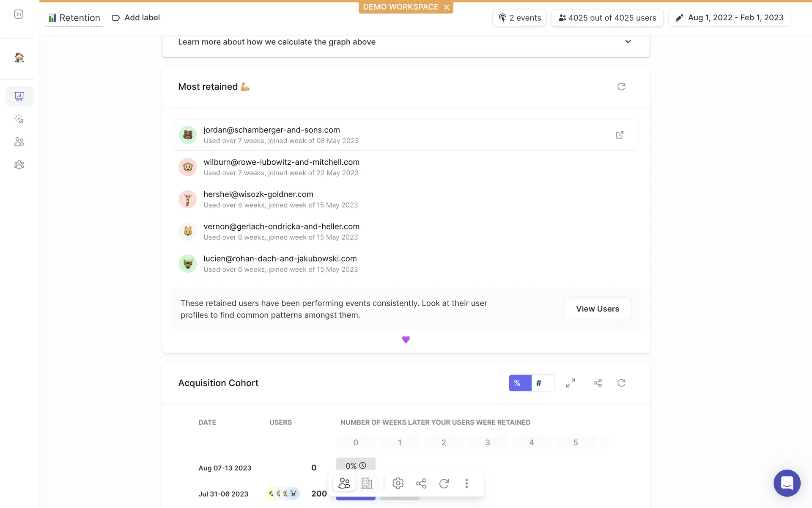Screen dimensions: 812x508
Task: Open the home icon in sidebar
Action: (x=19, y=58)
